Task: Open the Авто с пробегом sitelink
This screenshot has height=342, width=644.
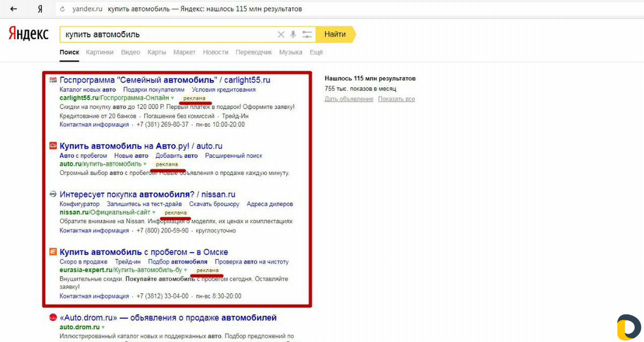Action: [83, 156]
